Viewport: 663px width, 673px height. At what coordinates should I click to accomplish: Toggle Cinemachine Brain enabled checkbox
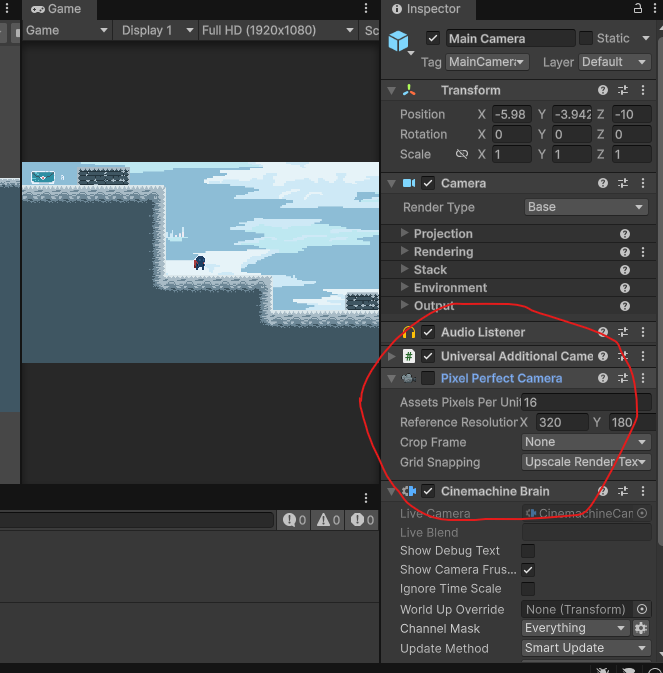428,491
